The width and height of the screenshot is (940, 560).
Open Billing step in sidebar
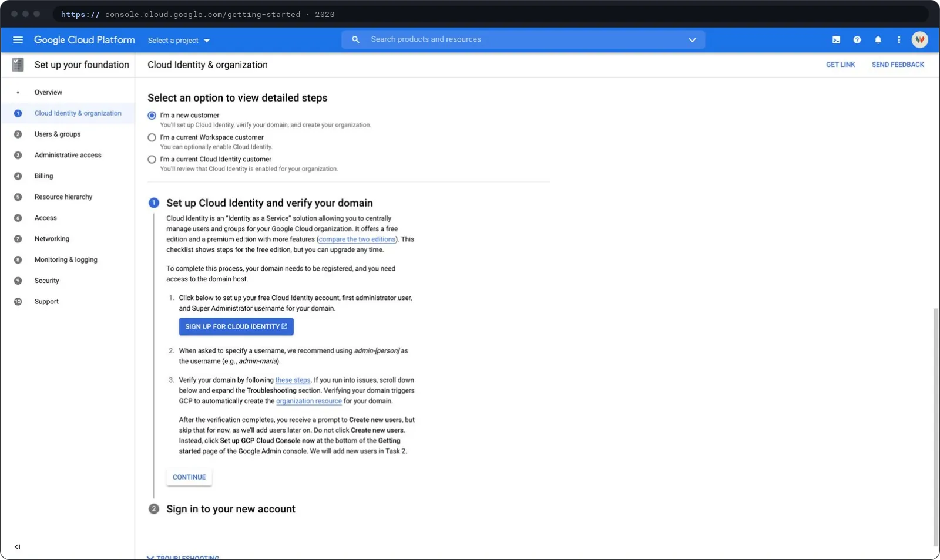[43, 176]
